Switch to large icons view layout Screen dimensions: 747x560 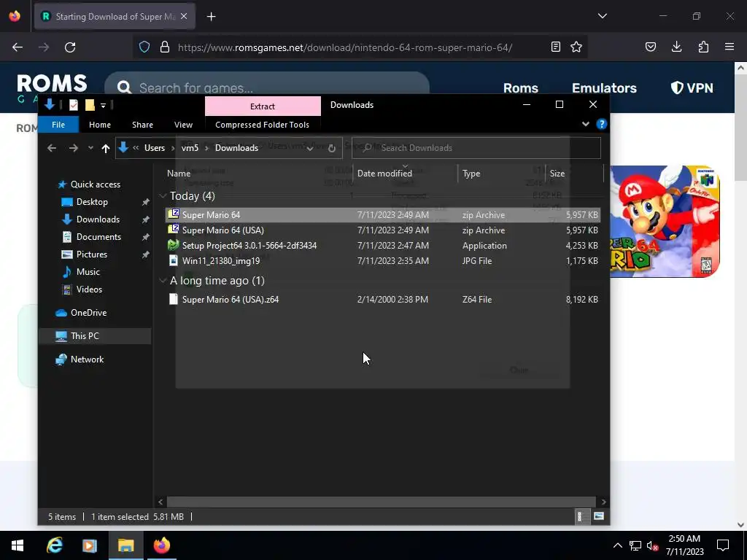point(599,516)
